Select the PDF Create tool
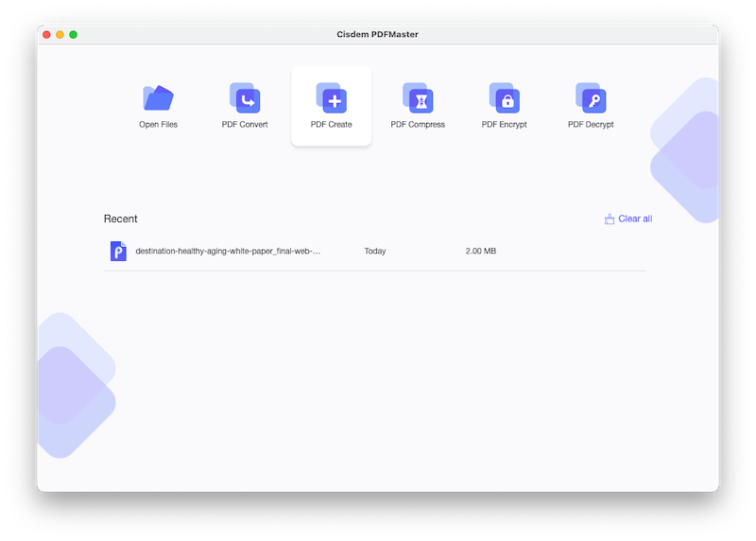 click(332, 106)
